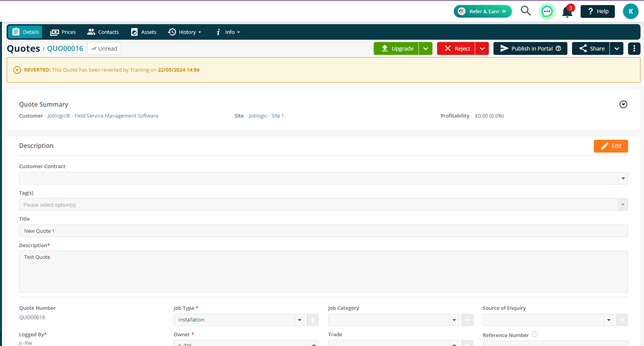Image resolution: width=644 pixels, height=346 pixels.
Task: Expand the Upgrade dropdown arrow
Action: (x=425, y=49)
